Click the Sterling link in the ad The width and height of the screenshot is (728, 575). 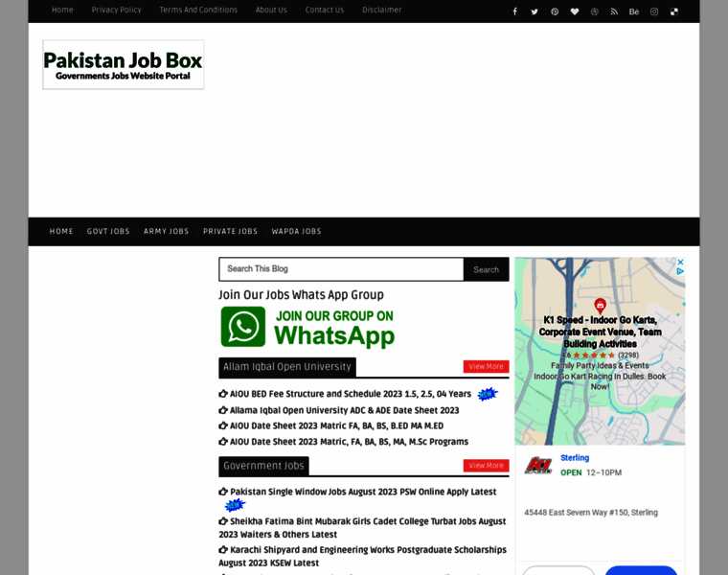tap(575, 458)
